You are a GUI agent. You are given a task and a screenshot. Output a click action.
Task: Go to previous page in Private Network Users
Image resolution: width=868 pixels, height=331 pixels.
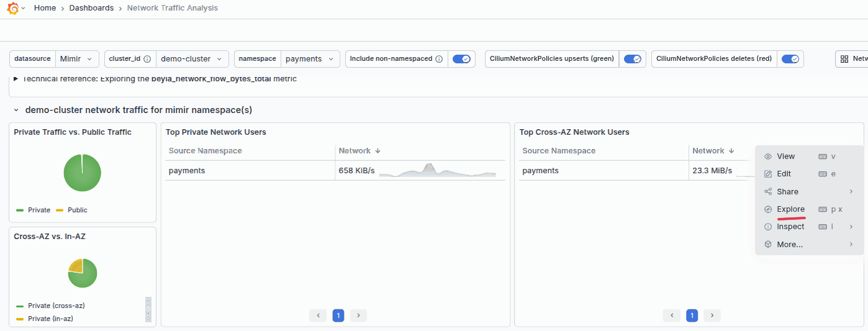pos(318,315)
